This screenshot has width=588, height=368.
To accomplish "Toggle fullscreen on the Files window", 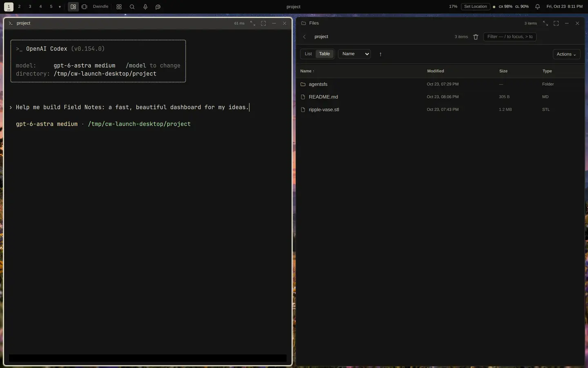I will tap(556, 23).
